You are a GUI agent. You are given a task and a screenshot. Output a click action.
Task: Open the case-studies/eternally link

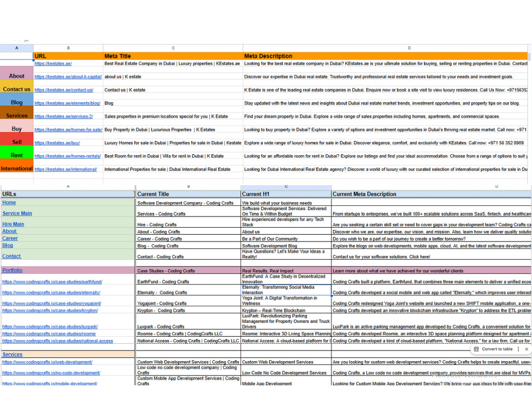[x=51, y=293]
